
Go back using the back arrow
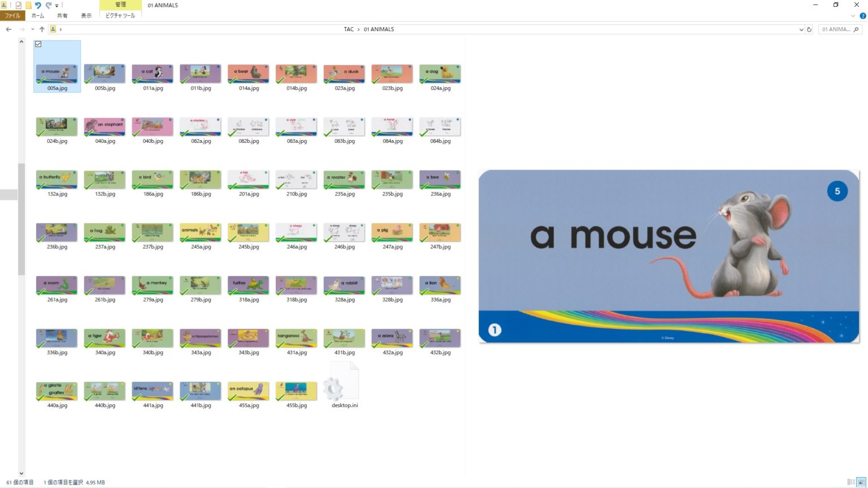(x=8, y=29)
